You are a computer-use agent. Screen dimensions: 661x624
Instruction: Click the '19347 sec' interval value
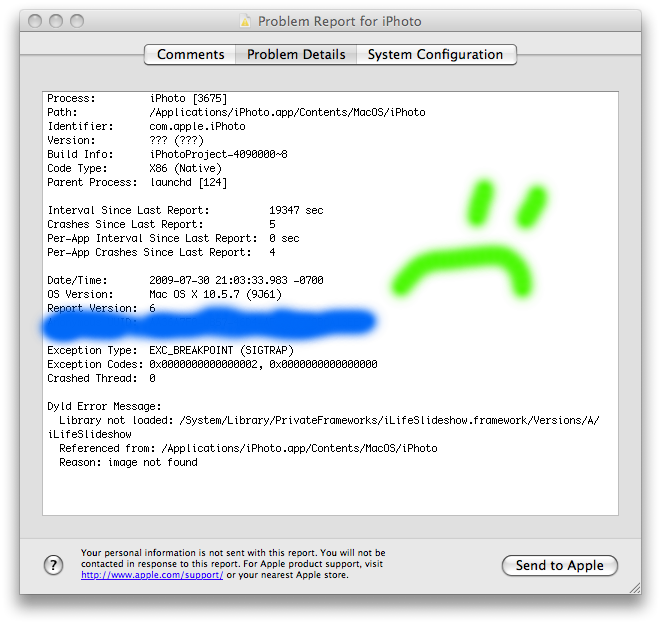tap(296, 210)
